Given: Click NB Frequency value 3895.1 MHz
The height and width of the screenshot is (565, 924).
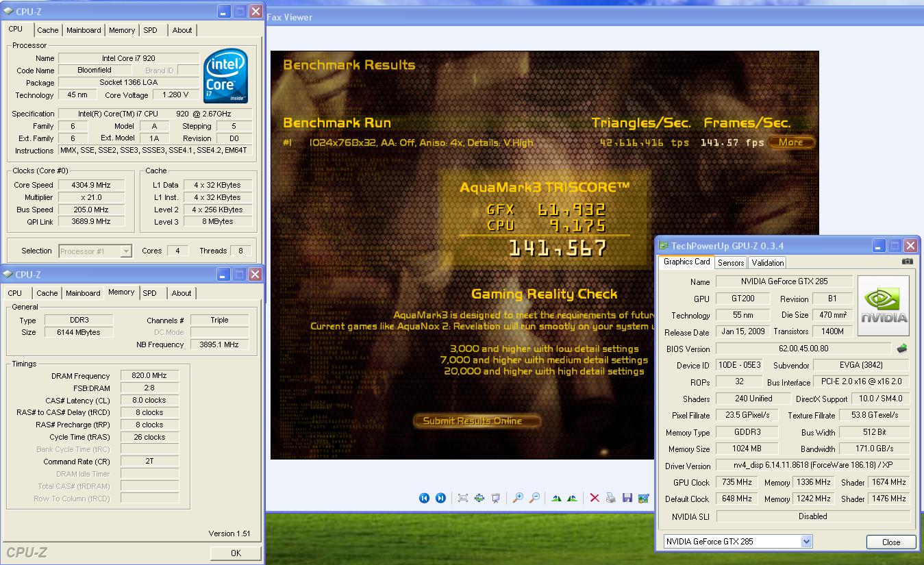Looking at the screenshot, I should (x=219, y=344).
